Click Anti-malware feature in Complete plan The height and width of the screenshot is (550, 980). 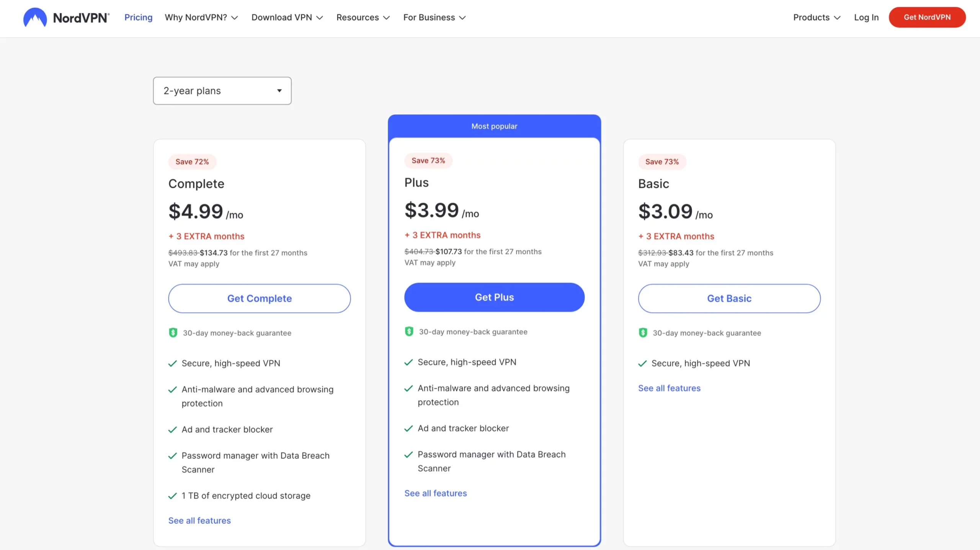pyautogui.click(x=257, y=396)
